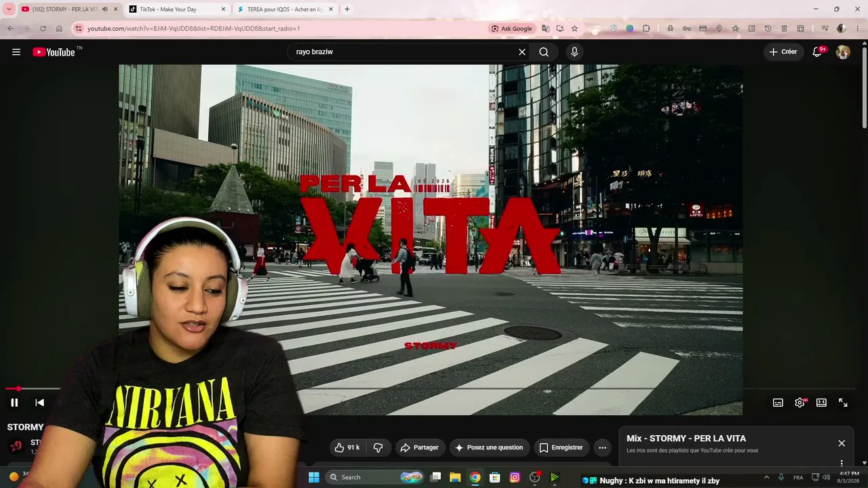The height and width of the screenshot is (488, 868).
Task: Click the Ask Google lens button
Action: coord(512,28)
